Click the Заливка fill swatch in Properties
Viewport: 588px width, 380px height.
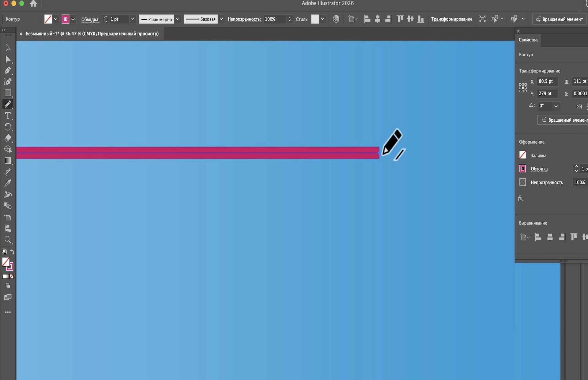coord(523,155)
